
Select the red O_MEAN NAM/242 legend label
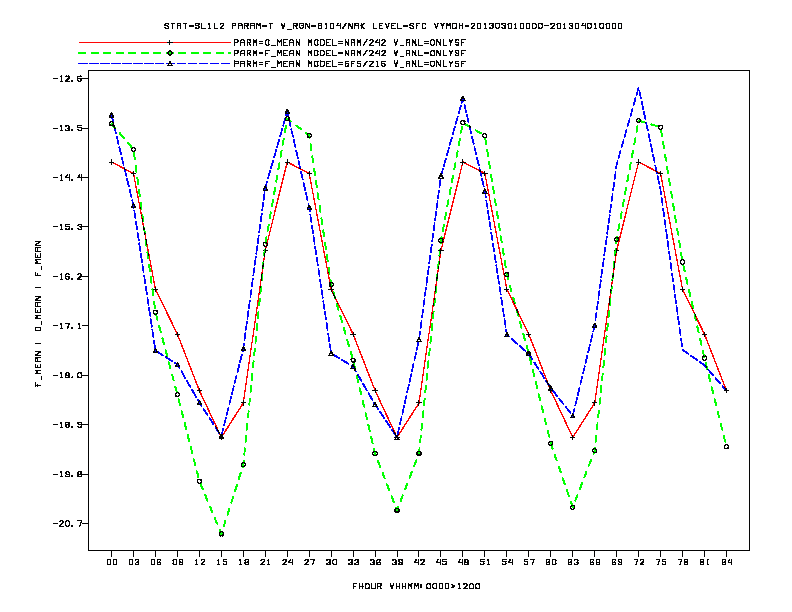pyautogui.click(x=349, y=43)
